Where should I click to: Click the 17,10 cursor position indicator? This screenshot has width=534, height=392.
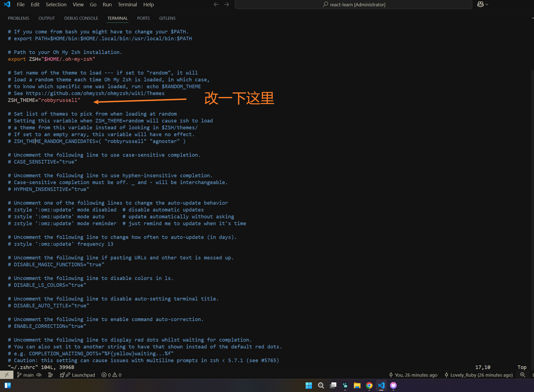coord(483,367)
